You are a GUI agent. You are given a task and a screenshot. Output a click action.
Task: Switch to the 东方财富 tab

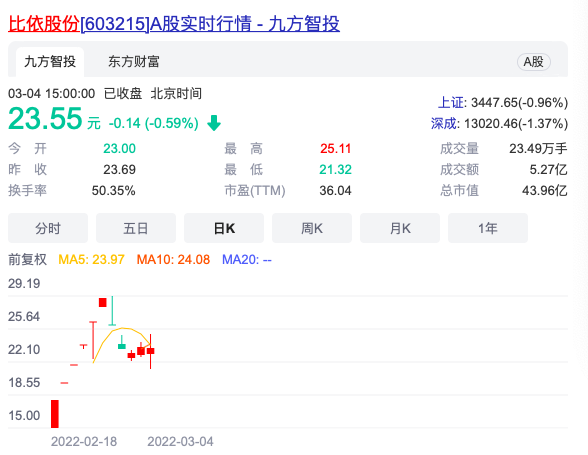[x=134, y=62]
